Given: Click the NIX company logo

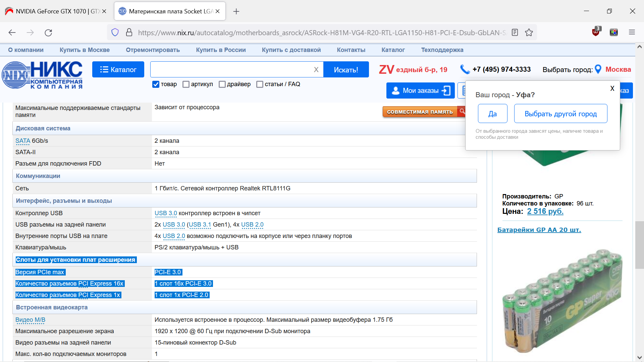Looking at the screenshot, I should coord(42,75).
